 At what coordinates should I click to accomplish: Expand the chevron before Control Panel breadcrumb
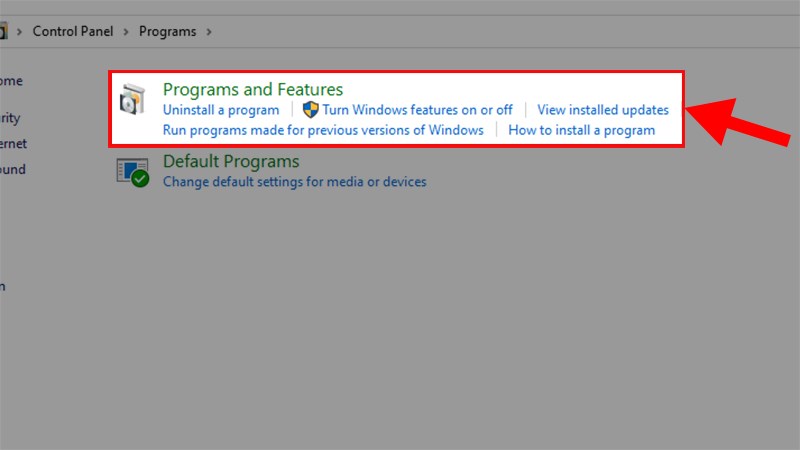(19, 32)
